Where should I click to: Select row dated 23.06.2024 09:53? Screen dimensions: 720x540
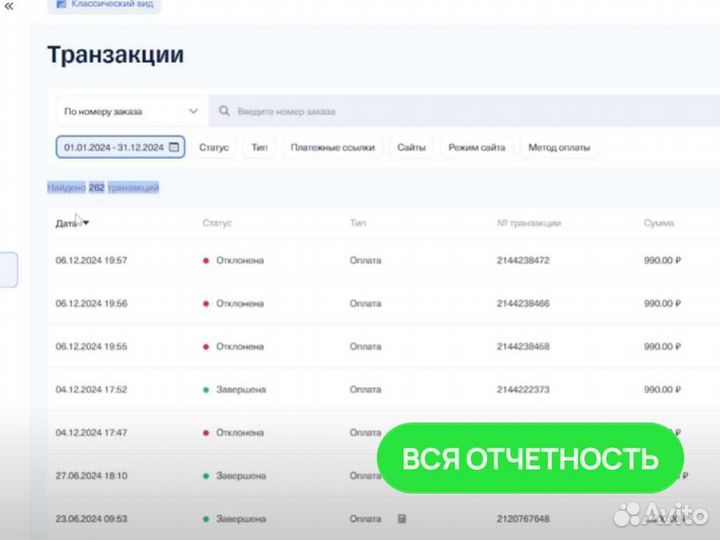(383, 519)
